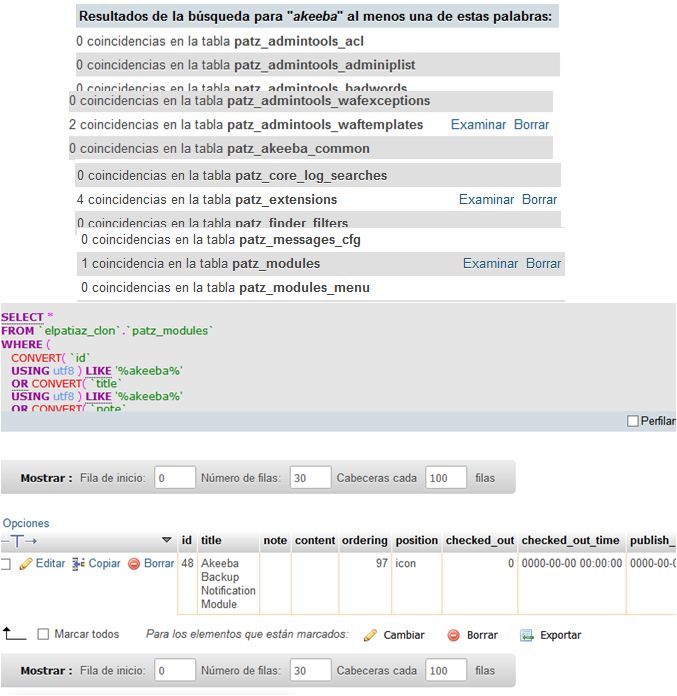Click the Copiar icon in row 48
Image resolution: width=677 pixels, height=696 pixels.
[x=79, y=564]
